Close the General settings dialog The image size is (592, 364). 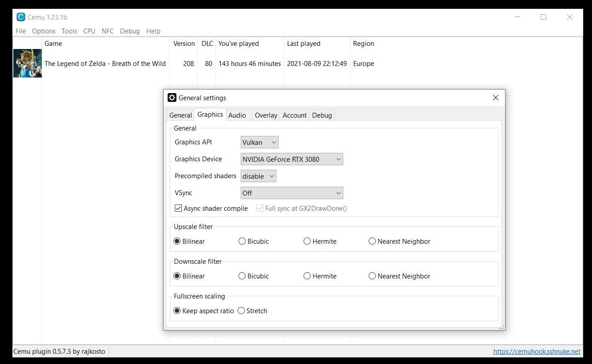click(x=495, y=98)
